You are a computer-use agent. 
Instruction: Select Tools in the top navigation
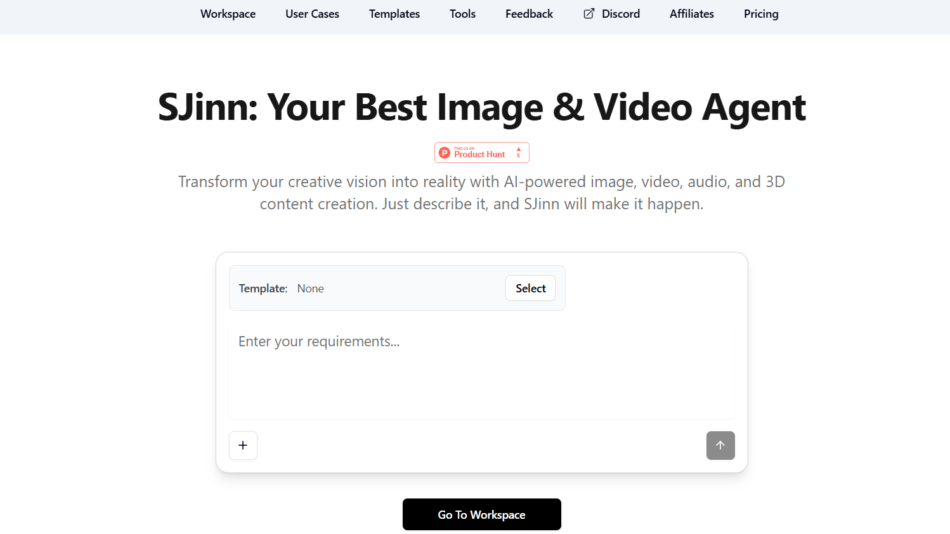pyautogui.click(x=462, y=14)
